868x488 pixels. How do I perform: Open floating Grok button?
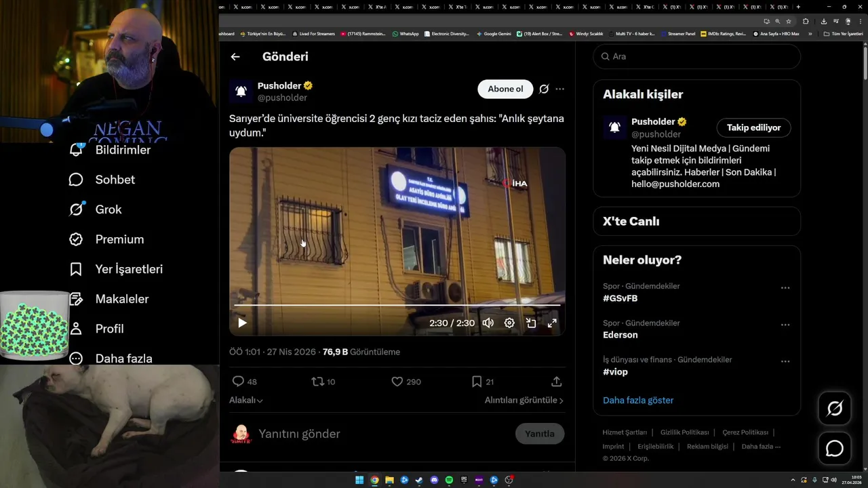pyautogui.click(x=835, y=408)
